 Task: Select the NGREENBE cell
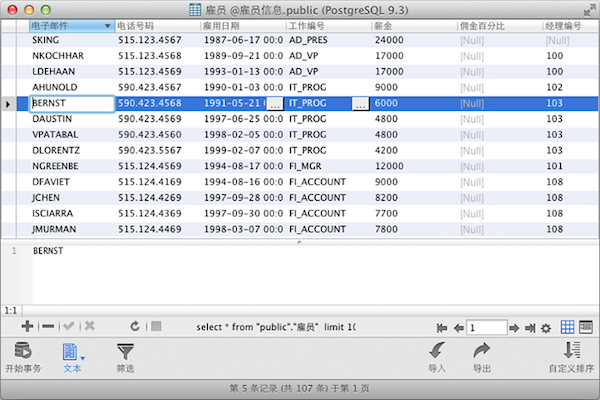coord(72,166)
